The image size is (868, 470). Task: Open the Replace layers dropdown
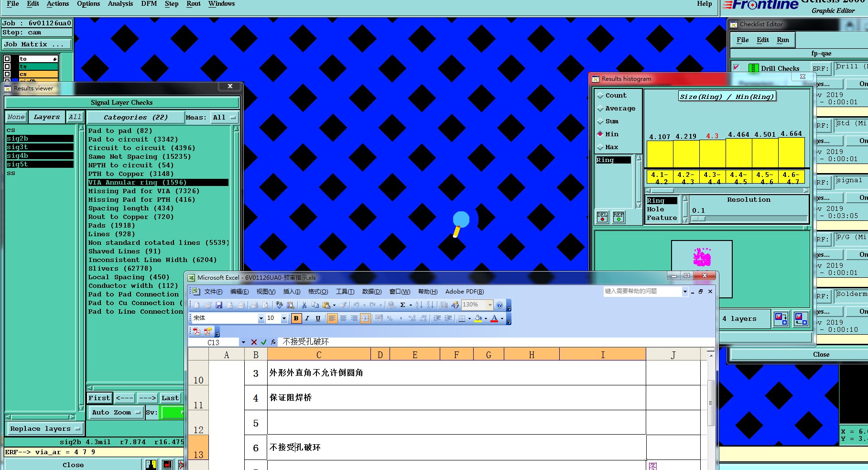tap(45, 429)
